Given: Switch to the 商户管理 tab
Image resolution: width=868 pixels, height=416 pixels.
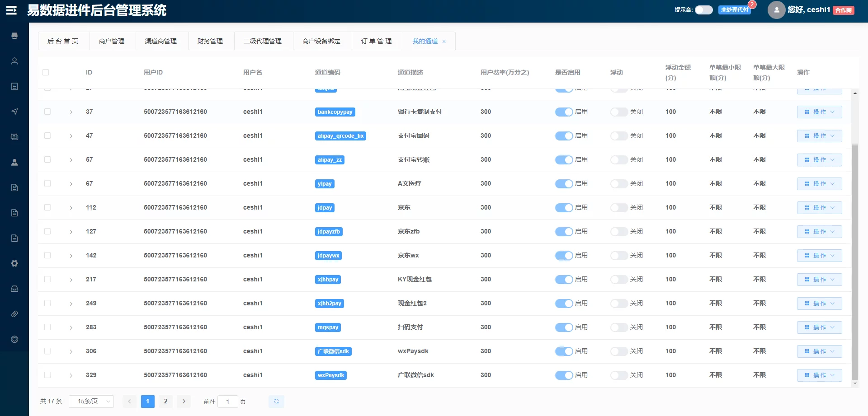Looking at the screenshot, I should coord(112,41).
